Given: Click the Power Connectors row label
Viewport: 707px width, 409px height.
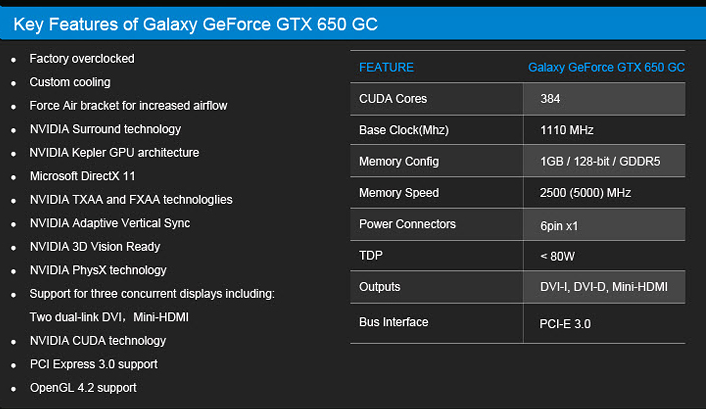Looking at the screenshot, I should coord(407,224).
